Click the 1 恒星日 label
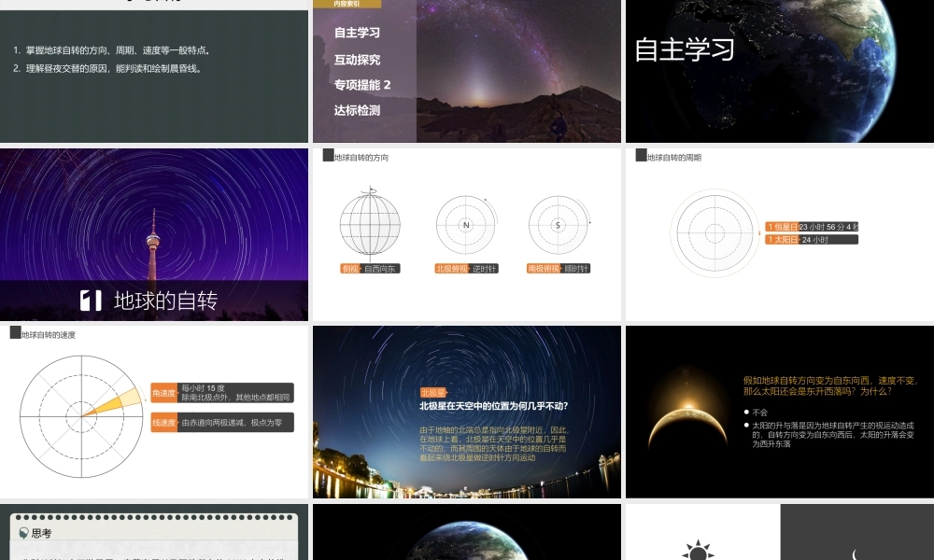934x560 pixels. click(782, 227)
